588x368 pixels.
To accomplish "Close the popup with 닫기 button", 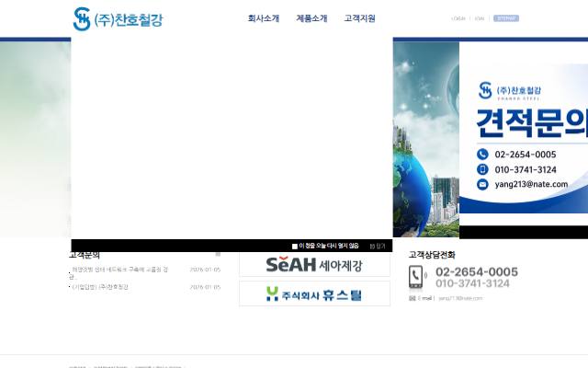I will coord(378,247).
